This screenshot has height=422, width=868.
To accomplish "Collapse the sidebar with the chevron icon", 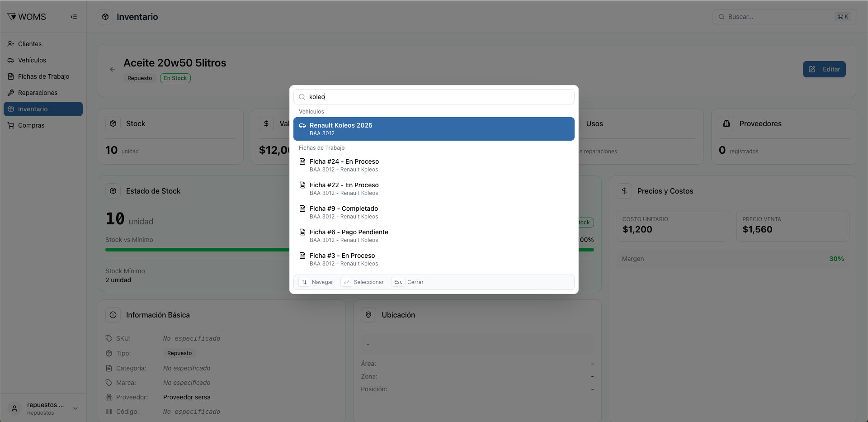I will pos(74,17).
